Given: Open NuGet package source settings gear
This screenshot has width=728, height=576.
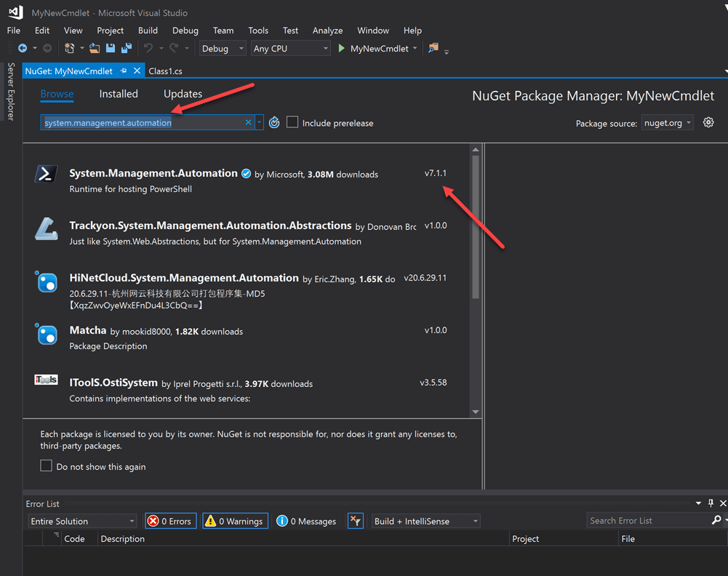Looking at the screenshot, I should tap(708, 122).
